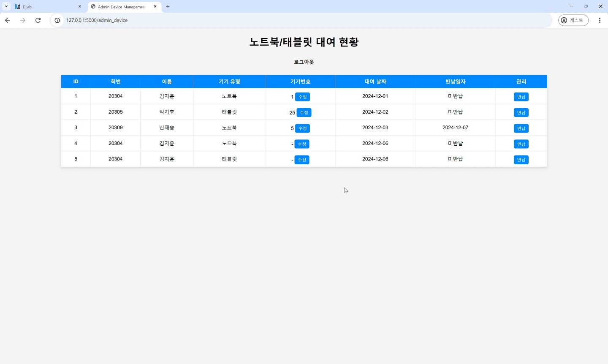This screenshot has width=608, height=364.
Task: Click the 기기 유형 column header
Action: click(229, 81)
